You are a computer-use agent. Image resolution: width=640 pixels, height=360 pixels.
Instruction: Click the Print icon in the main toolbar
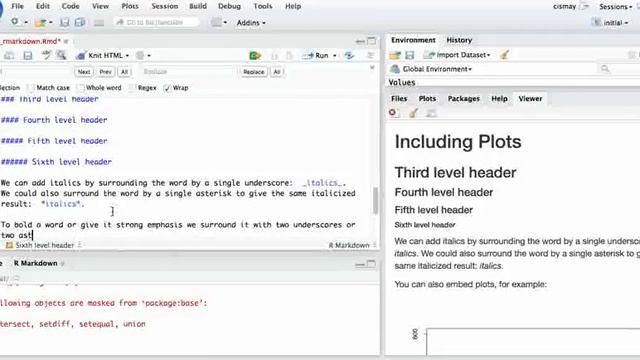click(x=99, y=23)
